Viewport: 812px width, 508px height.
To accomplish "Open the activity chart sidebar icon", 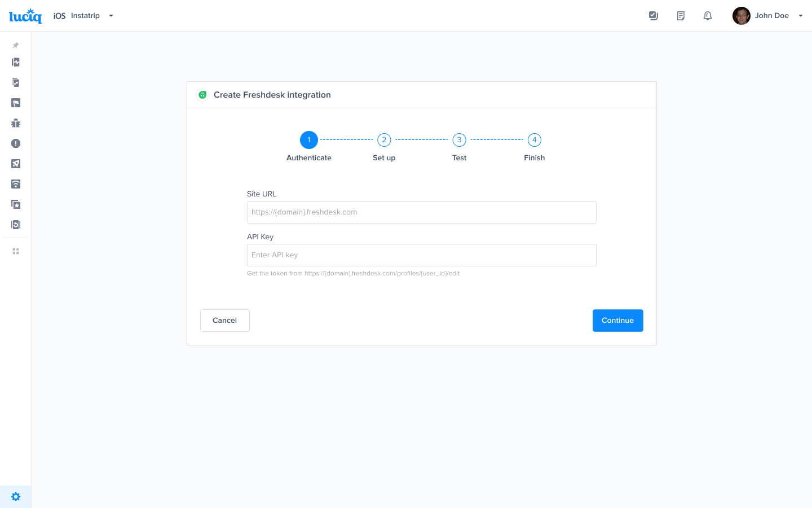I will click(x=16, y=62).
